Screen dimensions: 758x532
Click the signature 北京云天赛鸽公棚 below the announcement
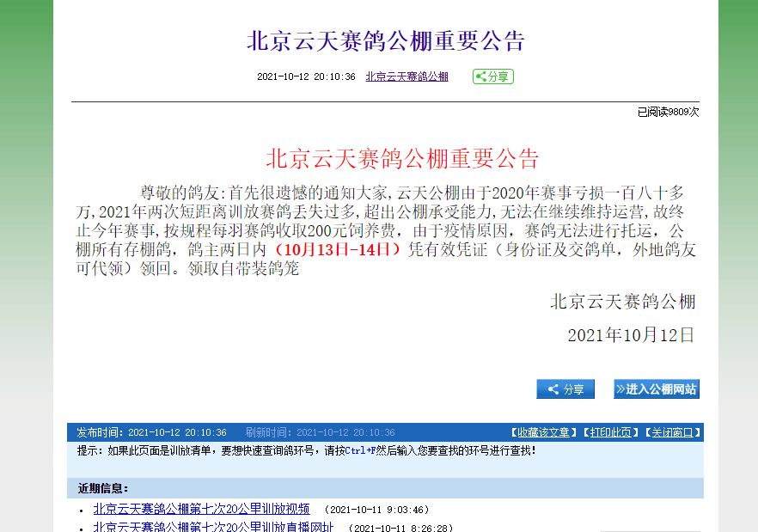pyautogui.click(x=622, y=302)
